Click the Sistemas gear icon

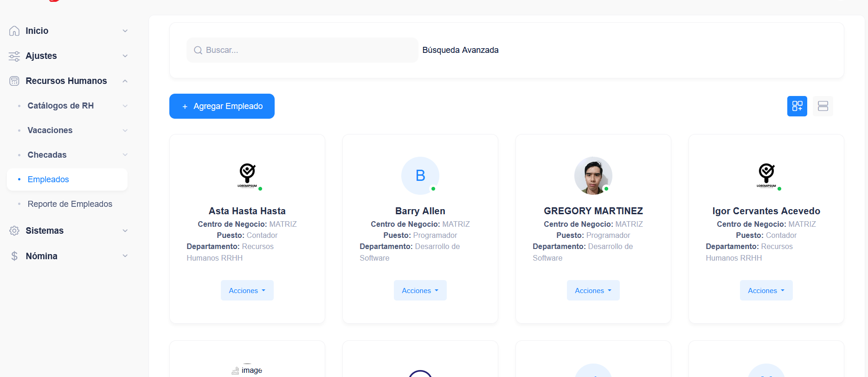click(x=14, y=230)
